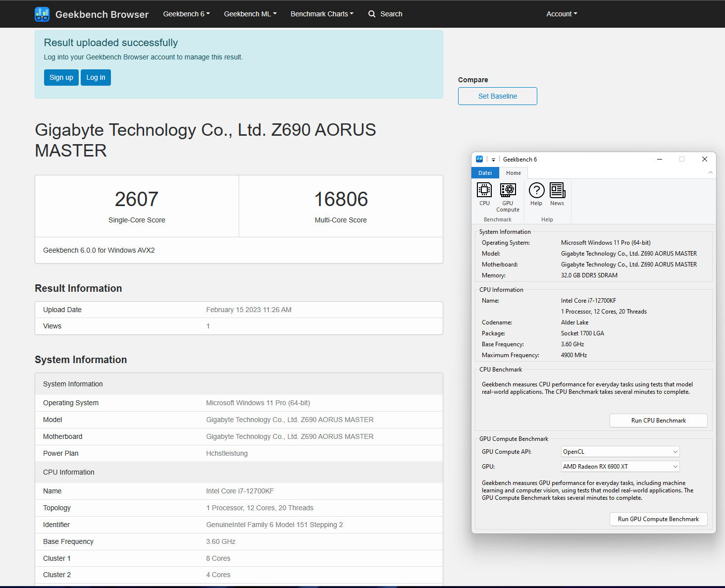Run CPU benchmark via ribbon CPU icon

click(x=484, y=194)
